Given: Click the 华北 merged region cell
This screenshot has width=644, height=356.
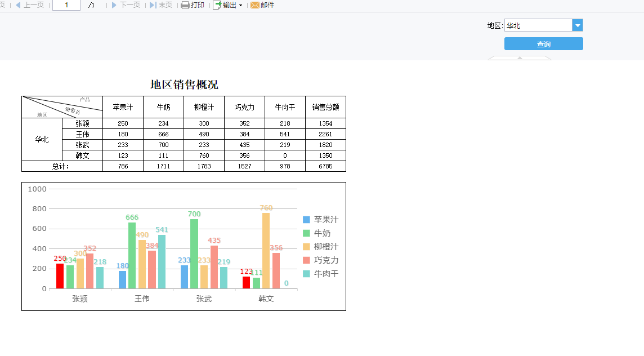Looking at the screenshot, I should click(42, 139).
